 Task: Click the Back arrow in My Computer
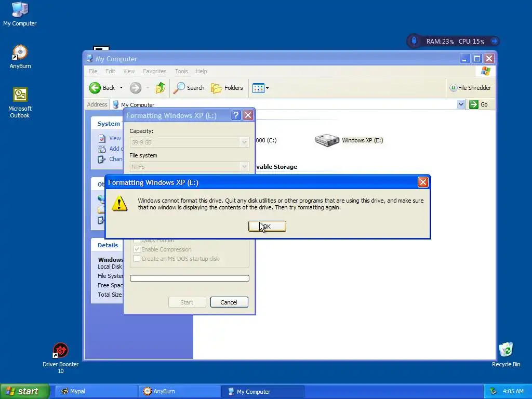tap(96, 88)
